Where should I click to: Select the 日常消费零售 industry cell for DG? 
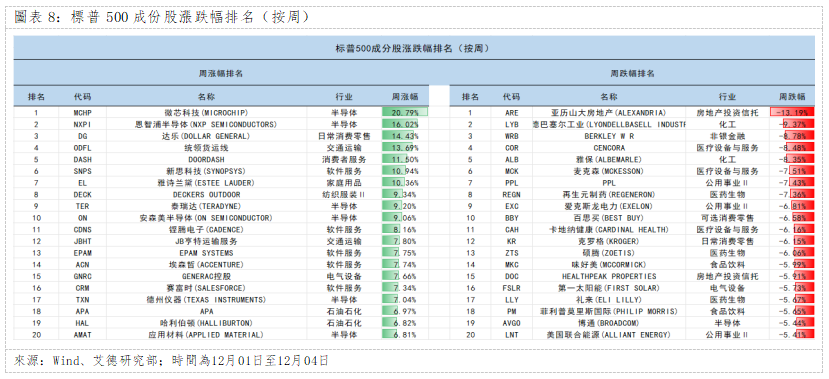coord(345,136)
